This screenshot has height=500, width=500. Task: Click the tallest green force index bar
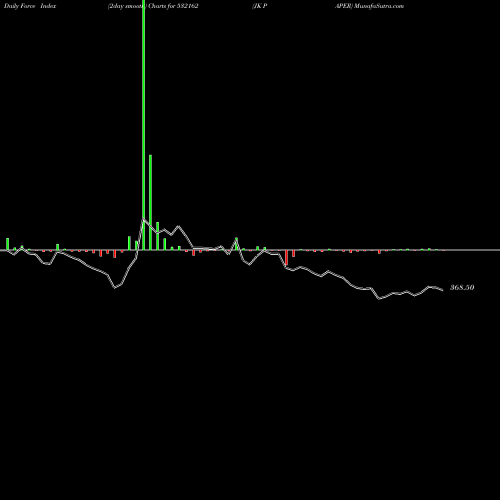point(144,125)
